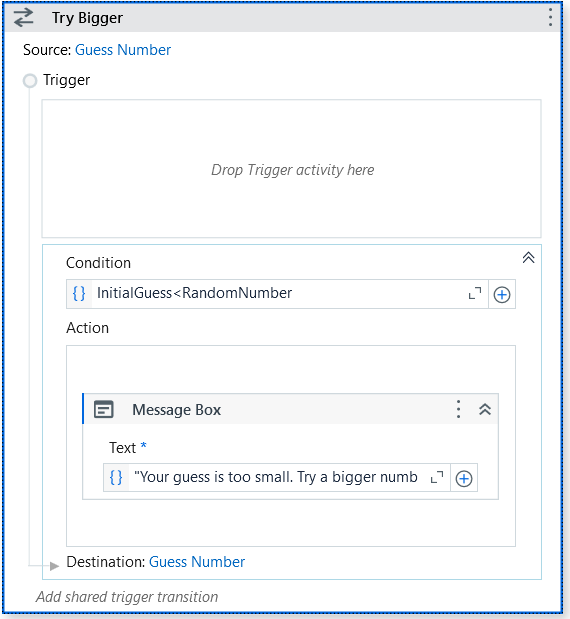Viewport: 570px width, 619px height.
Task: Click the curly braces icon in Text field
Action: pos(116,478)
